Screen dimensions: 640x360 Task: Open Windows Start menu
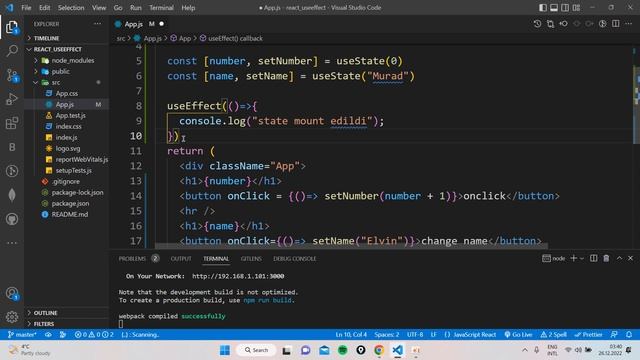(x=225, y=350)
